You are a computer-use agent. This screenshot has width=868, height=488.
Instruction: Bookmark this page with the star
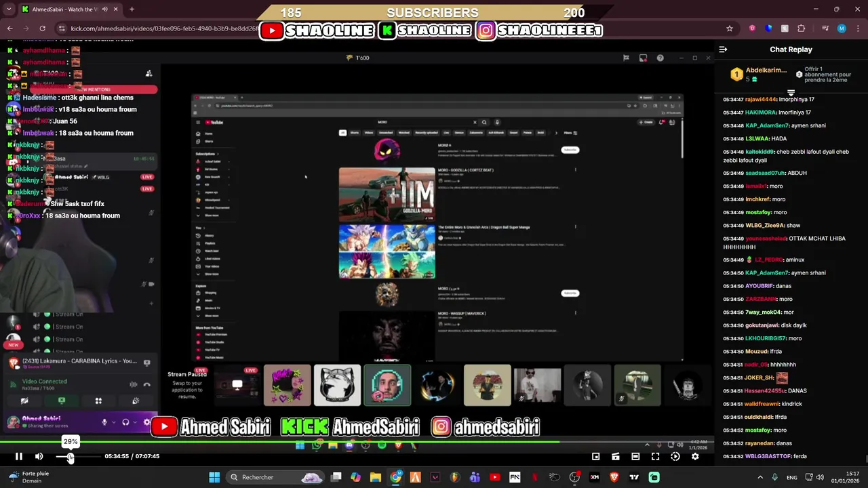coord(730,28)
